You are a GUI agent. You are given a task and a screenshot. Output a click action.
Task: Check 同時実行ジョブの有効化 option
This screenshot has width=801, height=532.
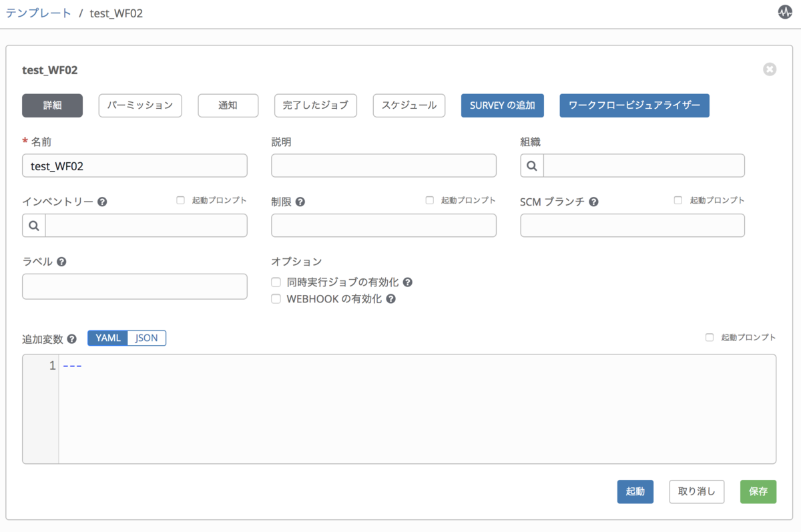pyautogui.click(x=276, y=282)
